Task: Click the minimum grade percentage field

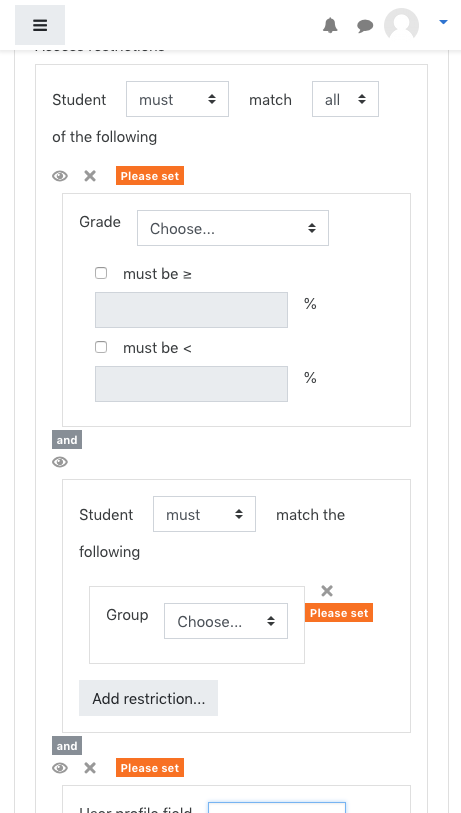Action: click(191, 310)
